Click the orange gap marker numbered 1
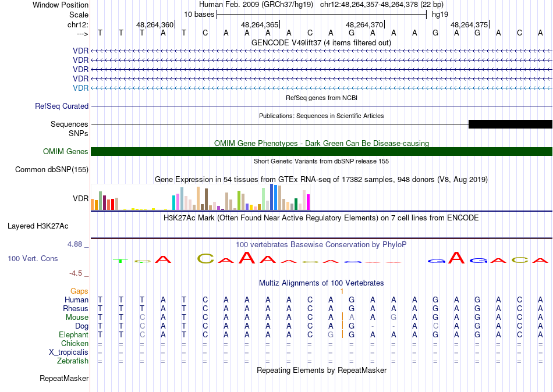The image size is (553, 392). click(x=342, y=291)
